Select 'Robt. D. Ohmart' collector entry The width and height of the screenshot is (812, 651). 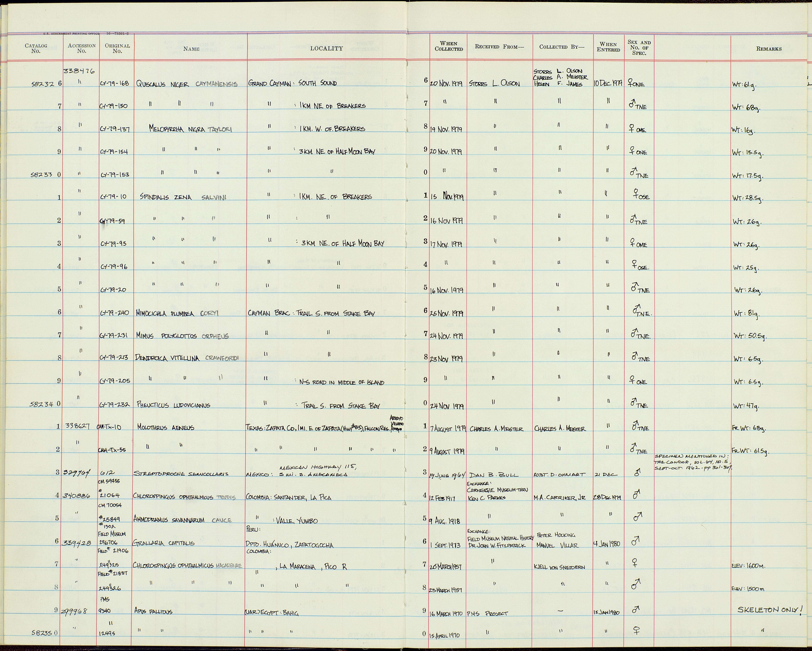[x=559, y=475]
